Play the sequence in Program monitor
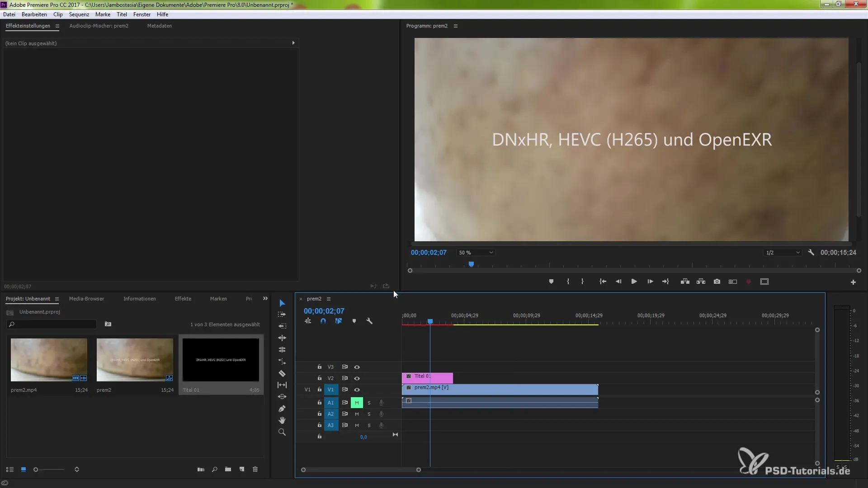 [x=634, y=282]
